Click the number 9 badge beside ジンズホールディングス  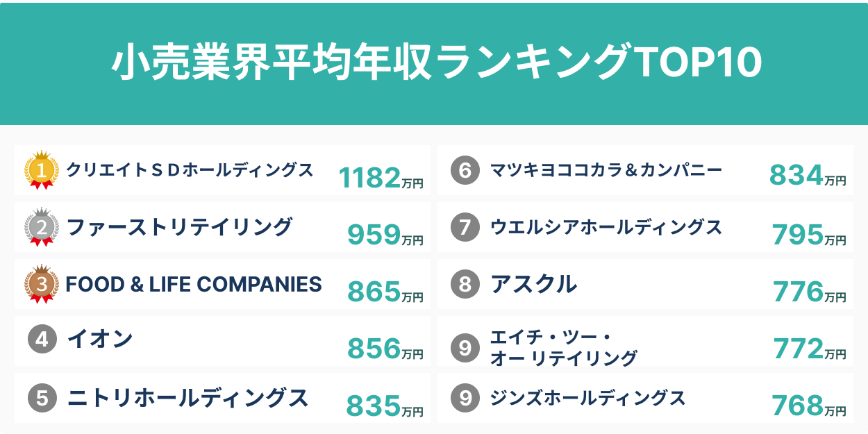[465, 398]
